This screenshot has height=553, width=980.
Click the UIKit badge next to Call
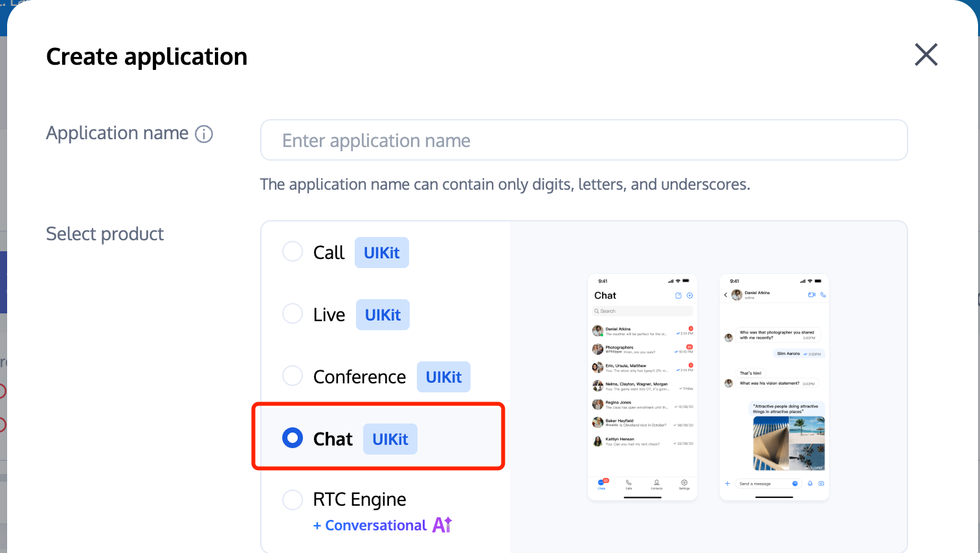[382, 253]
